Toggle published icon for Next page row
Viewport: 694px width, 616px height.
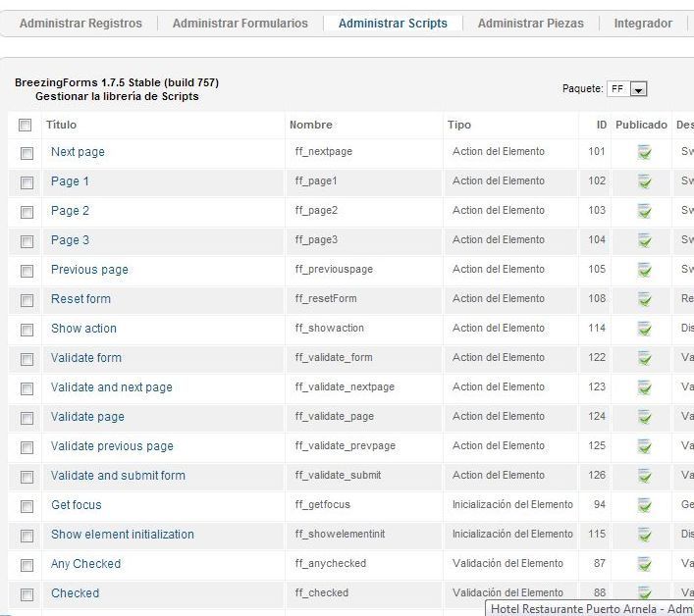pos(644,152)
